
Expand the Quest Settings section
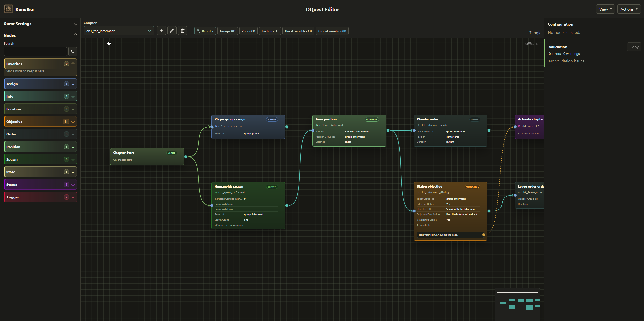pos(40,24)
